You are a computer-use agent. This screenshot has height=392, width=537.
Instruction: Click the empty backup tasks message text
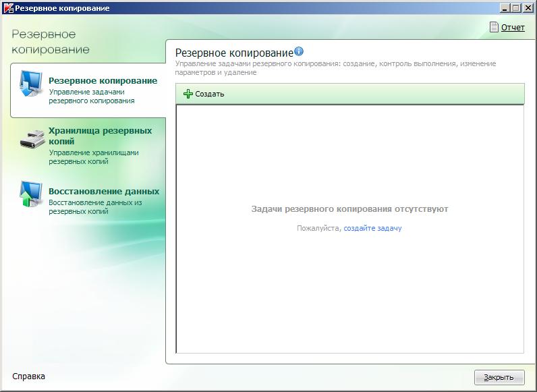click(349, 209)
